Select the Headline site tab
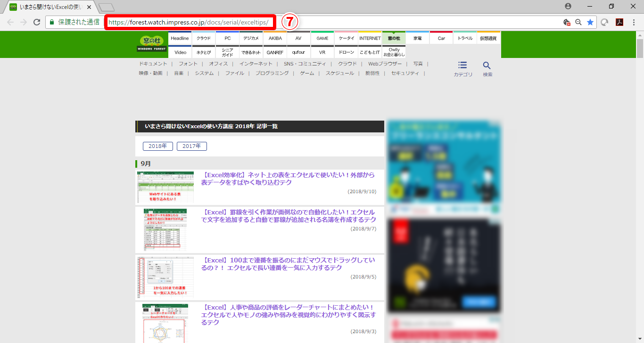The width and height of the screenshot is (644, 343). (x=180, y=38)
